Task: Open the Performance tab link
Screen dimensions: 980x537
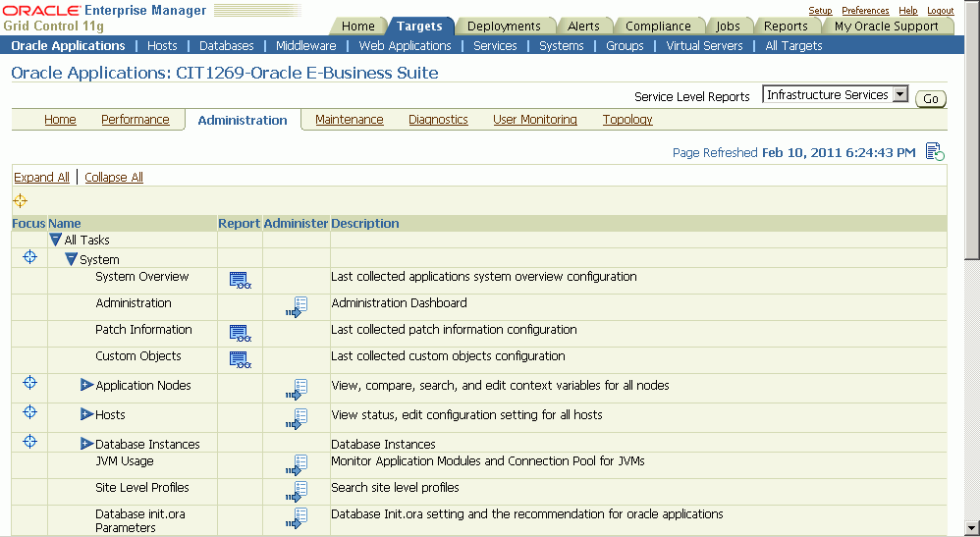Action: [x=135, y=120]
